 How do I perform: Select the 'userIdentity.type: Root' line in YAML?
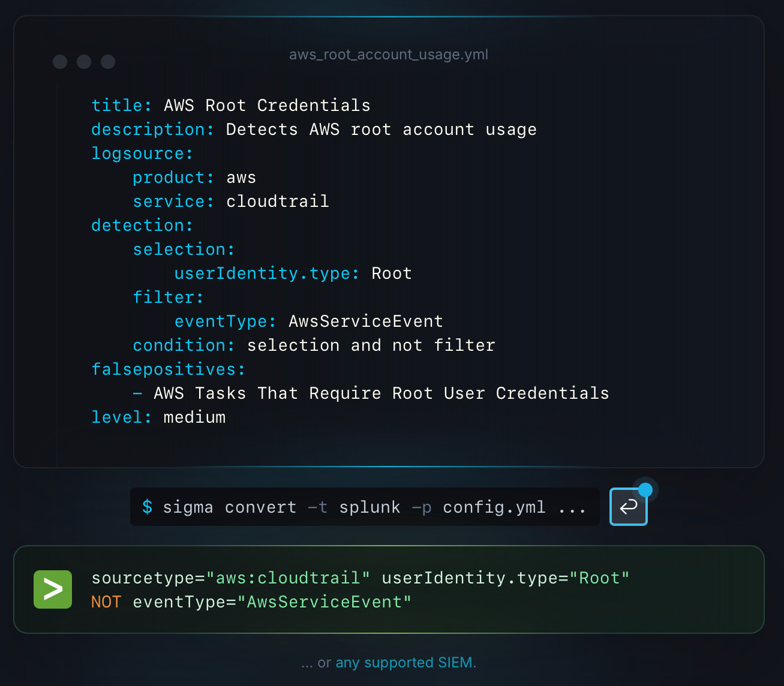tap(293, 273)
